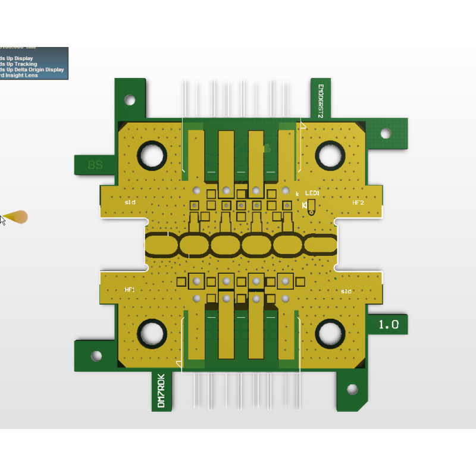Select the DM7RDK text on bottom tab
Image resolution: width=476 pixels, height=476 pixels.
point(161,391)
